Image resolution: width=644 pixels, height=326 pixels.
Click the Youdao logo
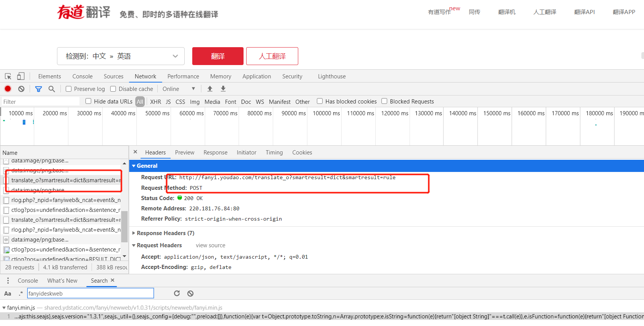tap(84, 12)
